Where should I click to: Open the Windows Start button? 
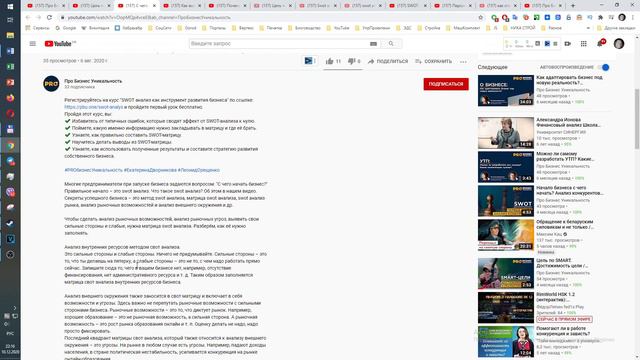(x=10, y=6)
